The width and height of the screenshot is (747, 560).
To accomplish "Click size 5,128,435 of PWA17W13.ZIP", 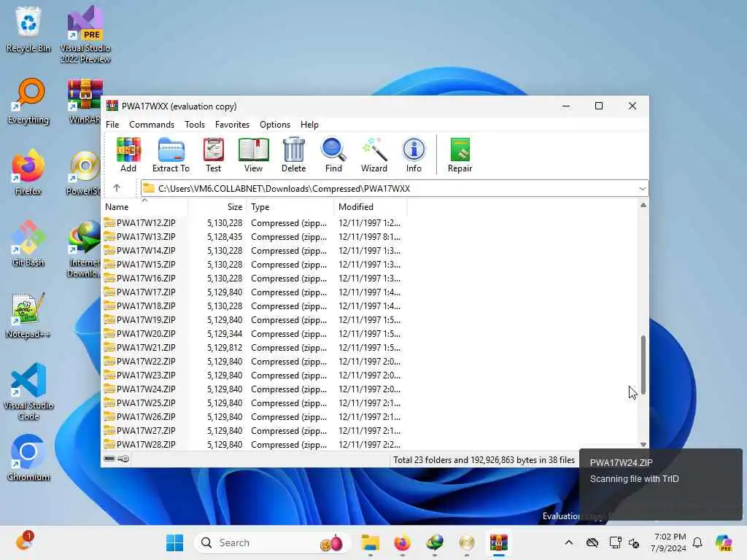I will click(x=225, y=237).
